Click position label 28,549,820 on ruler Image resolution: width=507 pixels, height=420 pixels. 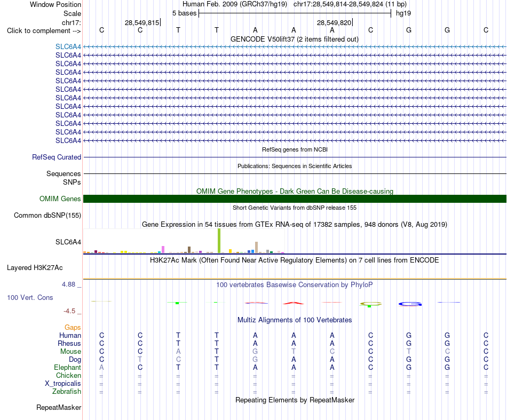pos(334,22)
